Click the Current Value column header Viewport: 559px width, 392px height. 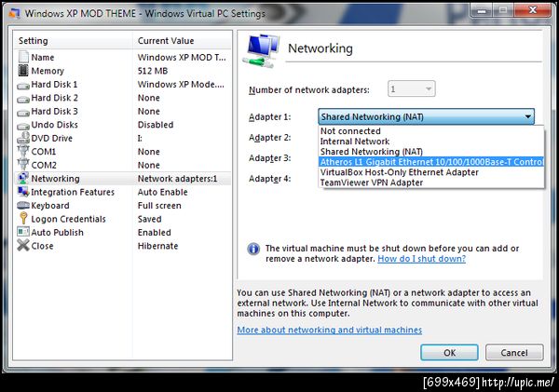182,41
